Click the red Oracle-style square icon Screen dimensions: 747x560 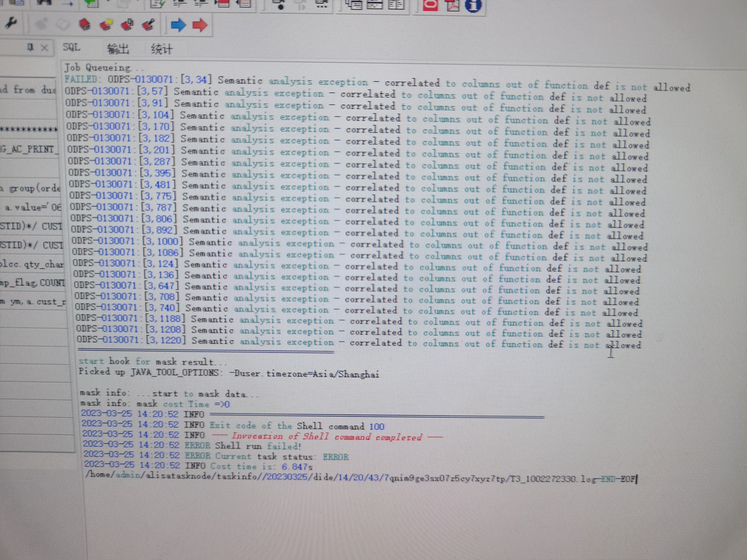(x=430, y=5)
